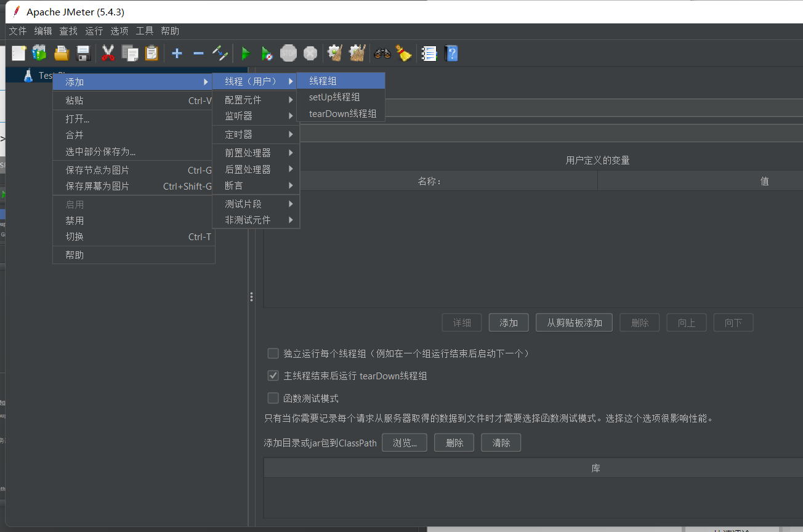Image resolution: width=803 pixels, height=532 pixels.
Task: Choose 粘贴 from context menu
Action: [134, 100]
